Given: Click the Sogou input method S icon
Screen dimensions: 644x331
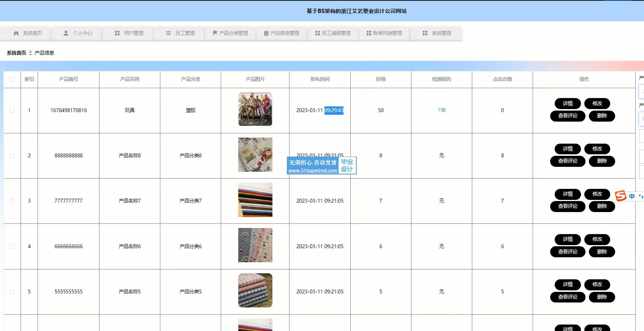Looking at the screenshot, I should tap(620, 196).
